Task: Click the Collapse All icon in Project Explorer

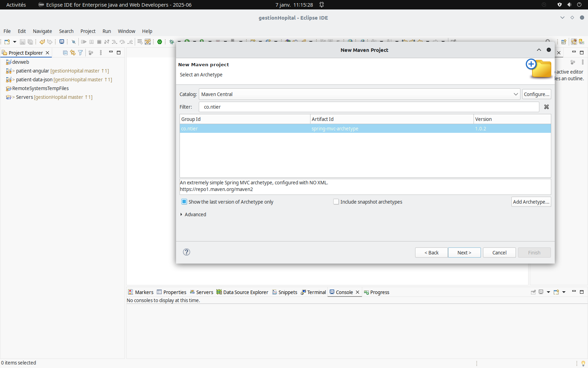Action: point(65,53)
